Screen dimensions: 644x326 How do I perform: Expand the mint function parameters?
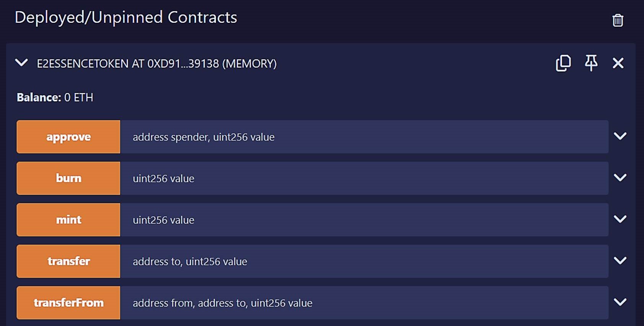click(x=620, y=219)
